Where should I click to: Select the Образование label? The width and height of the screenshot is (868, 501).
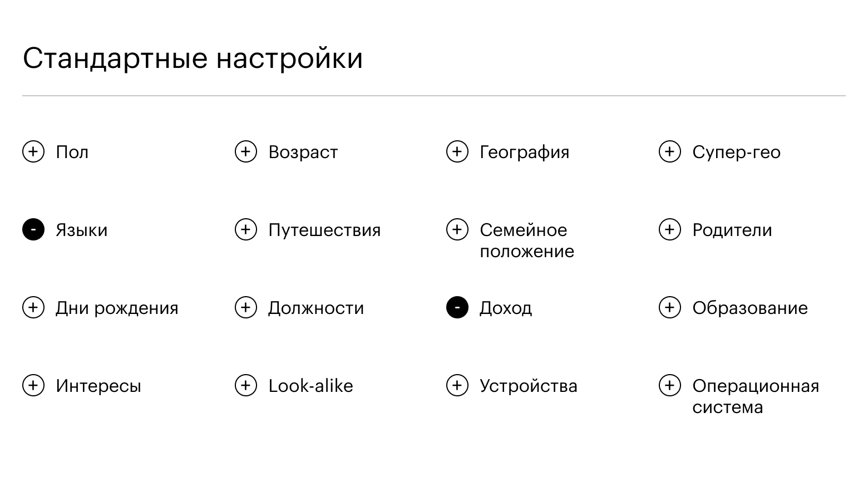click(749, 308)
